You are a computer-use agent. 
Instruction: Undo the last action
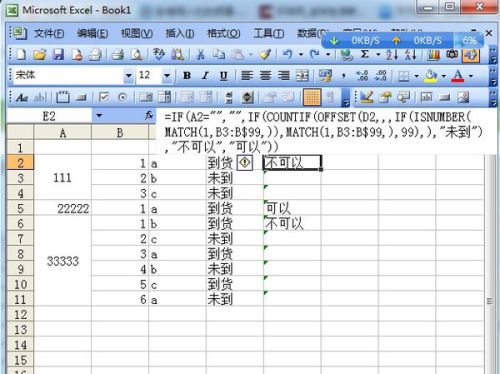click(288, 54)
